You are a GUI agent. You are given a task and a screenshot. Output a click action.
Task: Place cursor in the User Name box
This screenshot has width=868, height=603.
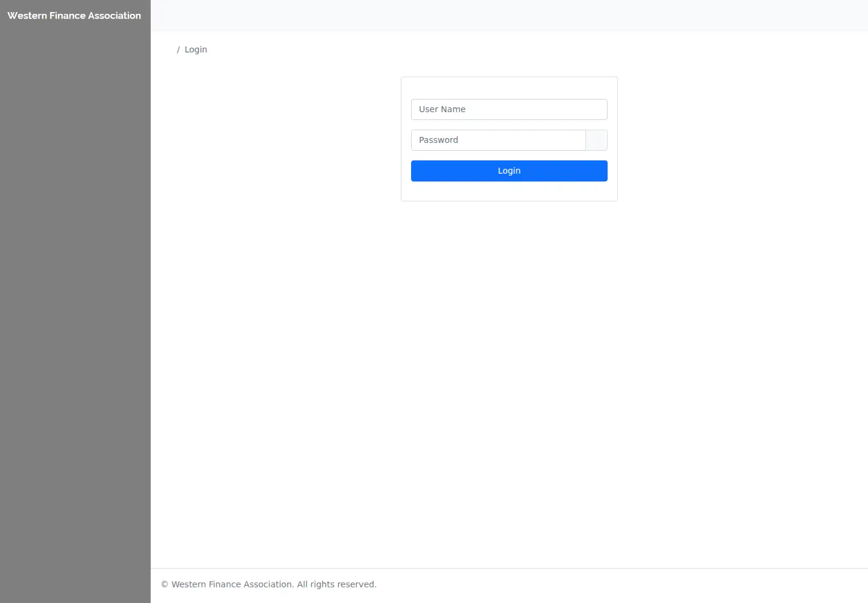tap(509, 109)
